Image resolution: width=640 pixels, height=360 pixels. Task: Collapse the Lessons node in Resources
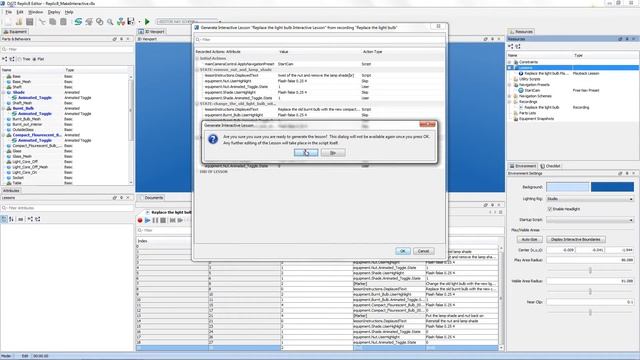click(510, 68)
